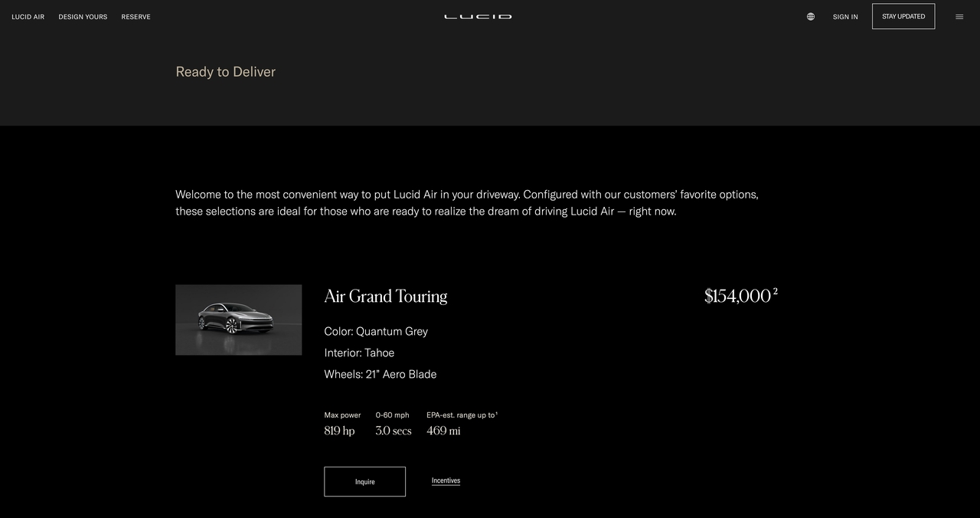This screenshot has height=518, width=980.
Task: Click the Wheels: 21" Aero Blade line
Action: click(380, 374)
